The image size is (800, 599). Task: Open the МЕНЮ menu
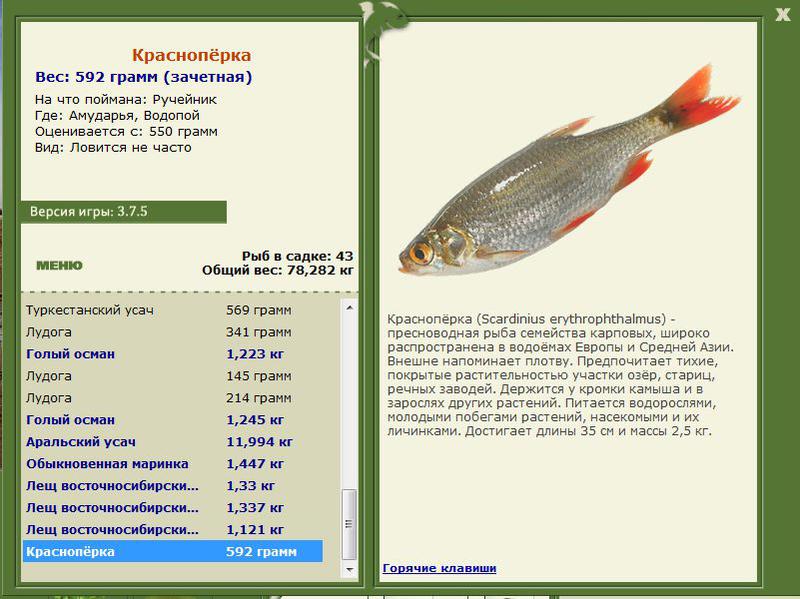pos(59,265)
